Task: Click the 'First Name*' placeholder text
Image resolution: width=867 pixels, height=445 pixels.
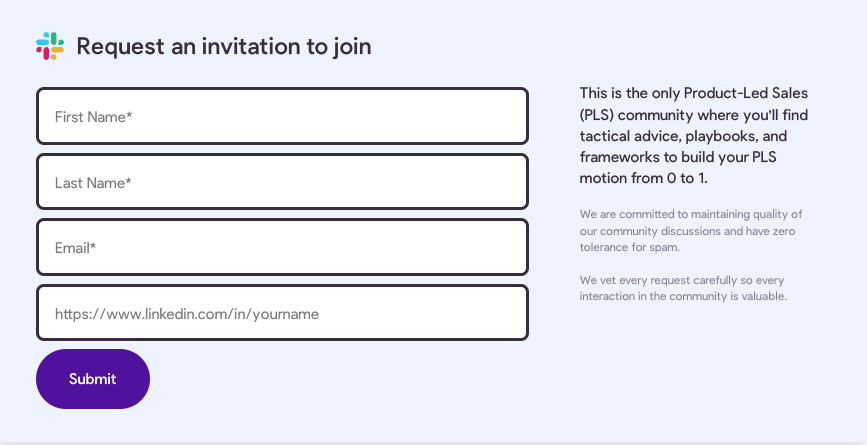Action: [93, 117]
